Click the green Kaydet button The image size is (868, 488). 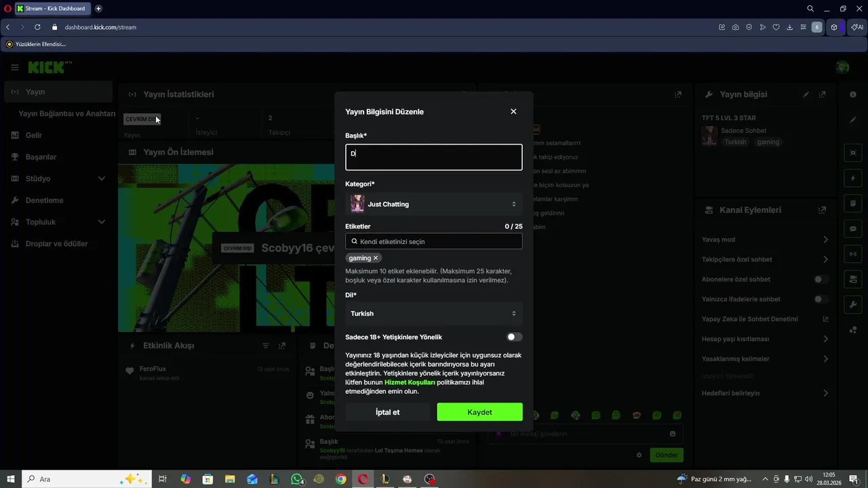click(479, 412)
